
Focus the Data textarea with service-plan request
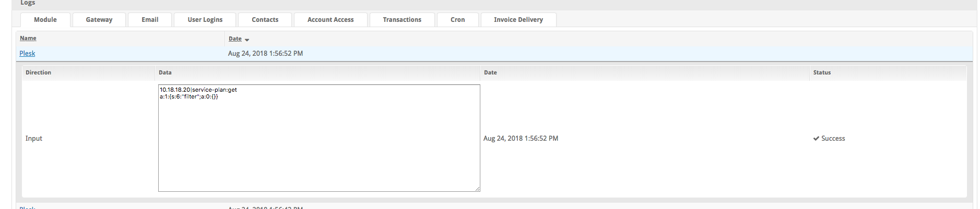pyautogui.click(x=319, y=138)
